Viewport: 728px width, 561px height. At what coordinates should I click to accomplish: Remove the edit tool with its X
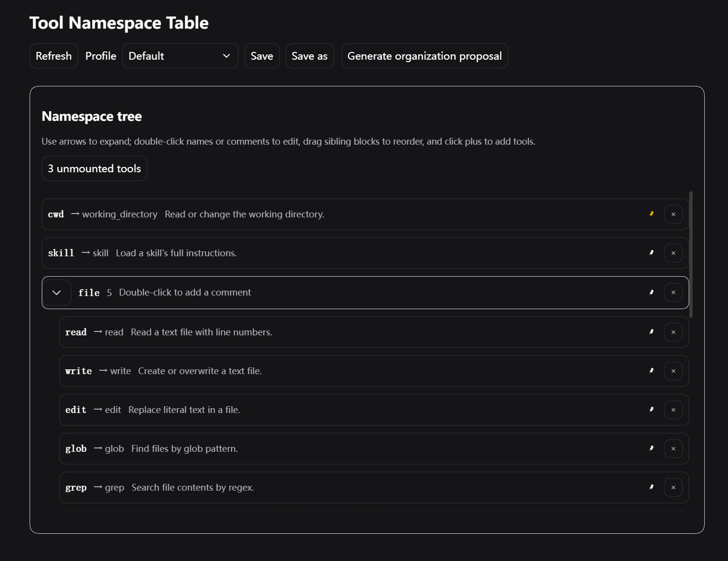(x=673, y=410)
